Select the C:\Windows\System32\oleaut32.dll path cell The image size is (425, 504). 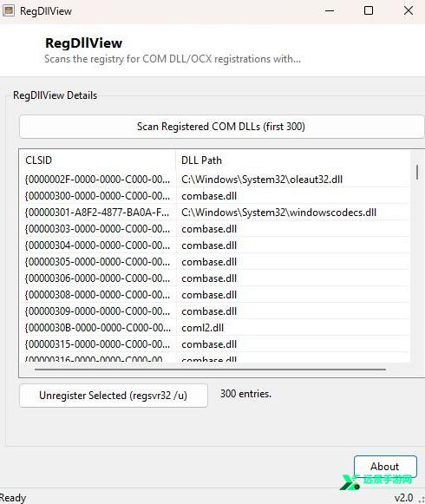pyautogui.click(x=262, y=180)
